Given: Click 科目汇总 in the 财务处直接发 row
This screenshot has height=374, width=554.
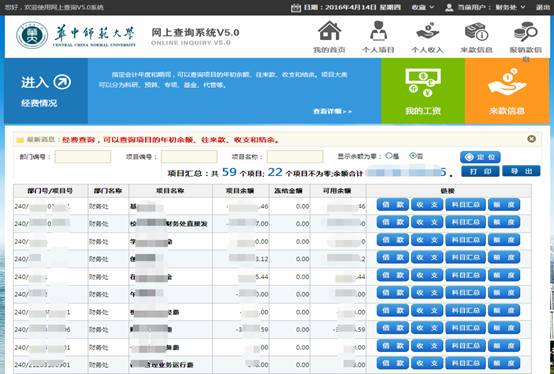Looking at the screenshot, I should coord(465,222).
